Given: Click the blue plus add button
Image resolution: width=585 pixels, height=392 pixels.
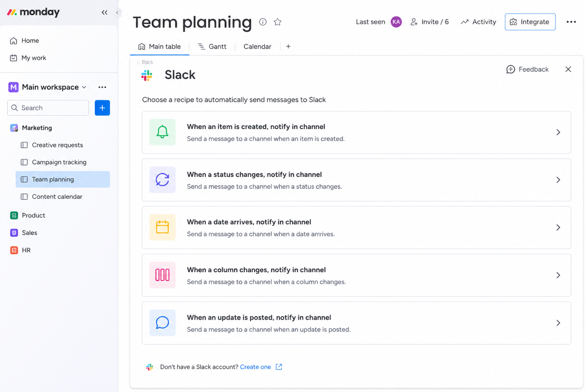Looking at the screenshot, I should coord(102,108).
